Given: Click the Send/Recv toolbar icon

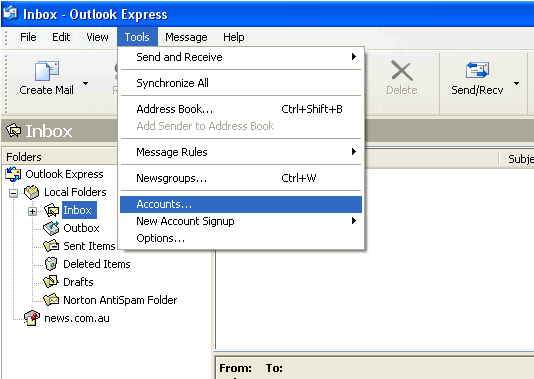Looking at the screenshot, I should pos(477,70).
